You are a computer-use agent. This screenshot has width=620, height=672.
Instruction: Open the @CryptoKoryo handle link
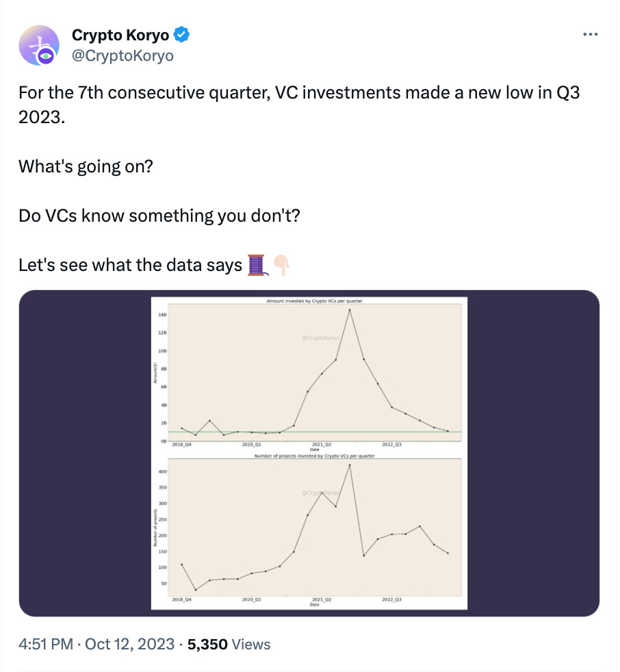pos(122,55)
